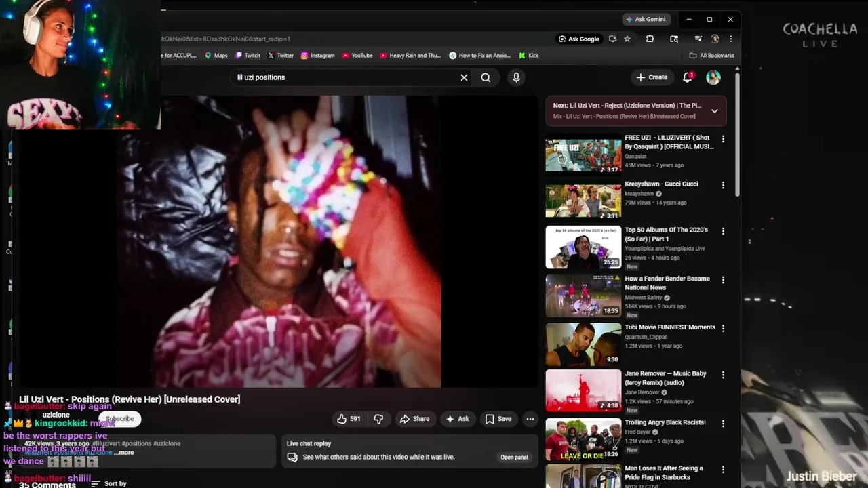Expand the Mix playlist panel chevron

coord(714,111)
